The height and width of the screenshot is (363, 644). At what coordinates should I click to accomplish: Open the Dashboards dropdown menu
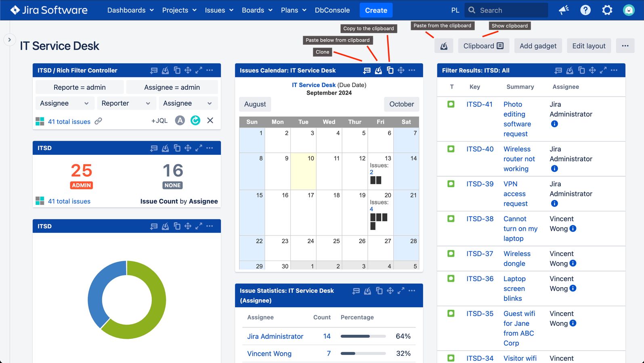coord(130,10)
